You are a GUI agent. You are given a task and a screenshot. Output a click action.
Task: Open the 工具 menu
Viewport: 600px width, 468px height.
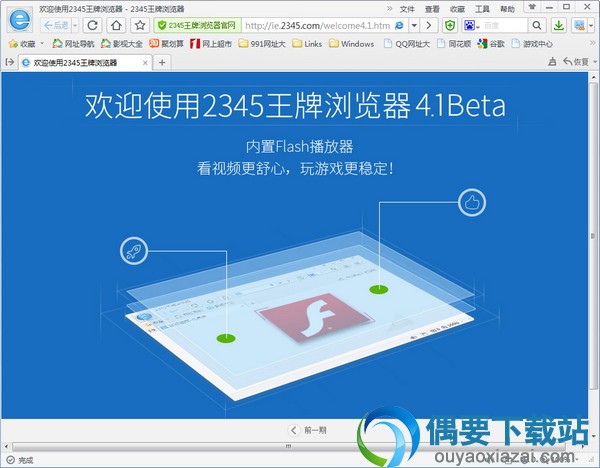[482, 9]
